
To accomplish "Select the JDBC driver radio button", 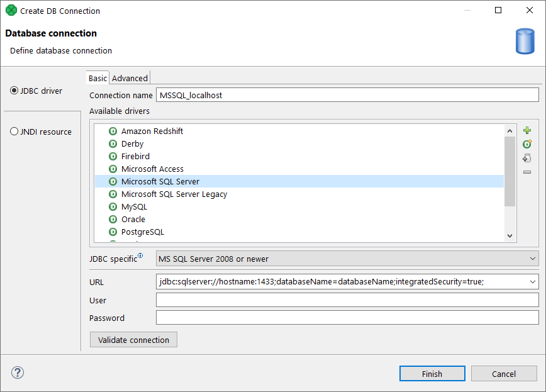I will pyautogui.click(x=13, y=89).
